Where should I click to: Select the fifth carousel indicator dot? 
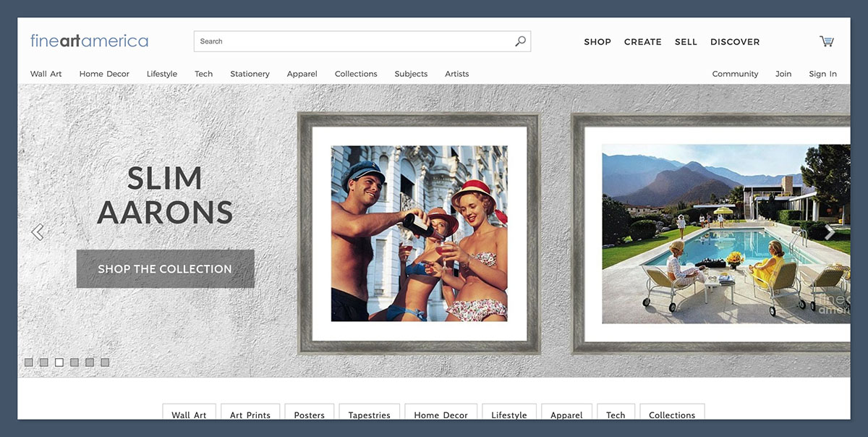(90, 362)
